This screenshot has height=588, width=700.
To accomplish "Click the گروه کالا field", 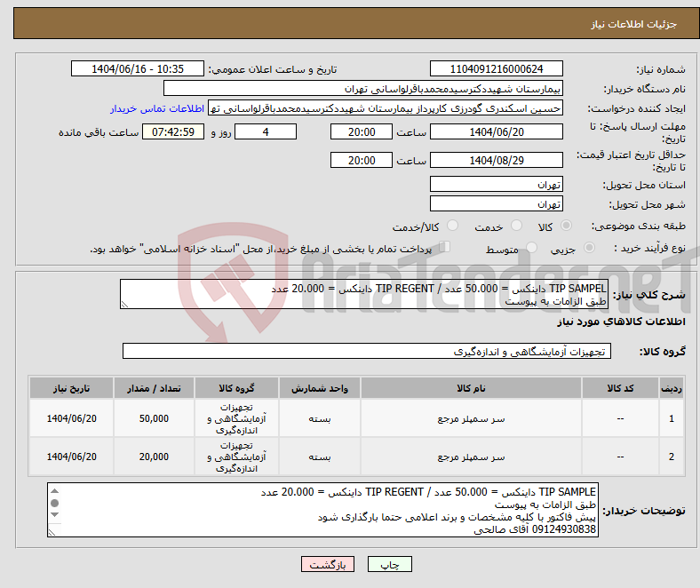I will 367,351.
